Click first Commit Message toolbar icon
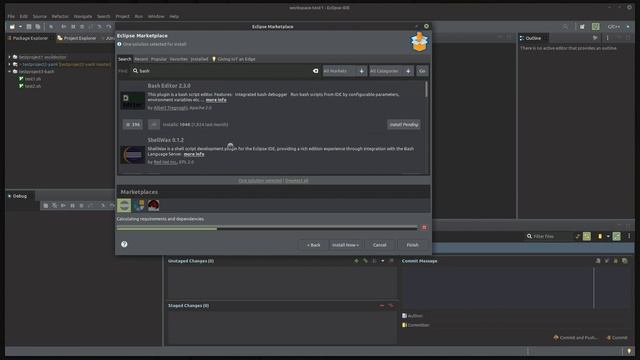The height and width of the screenshot is (360, 640). [598, 261]
